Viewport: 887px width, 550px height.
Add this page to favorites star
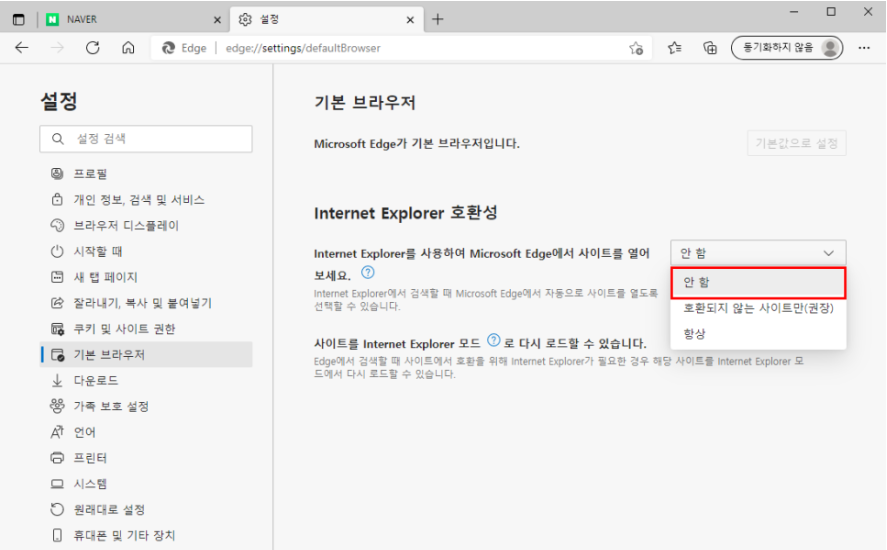click(636, 49)
